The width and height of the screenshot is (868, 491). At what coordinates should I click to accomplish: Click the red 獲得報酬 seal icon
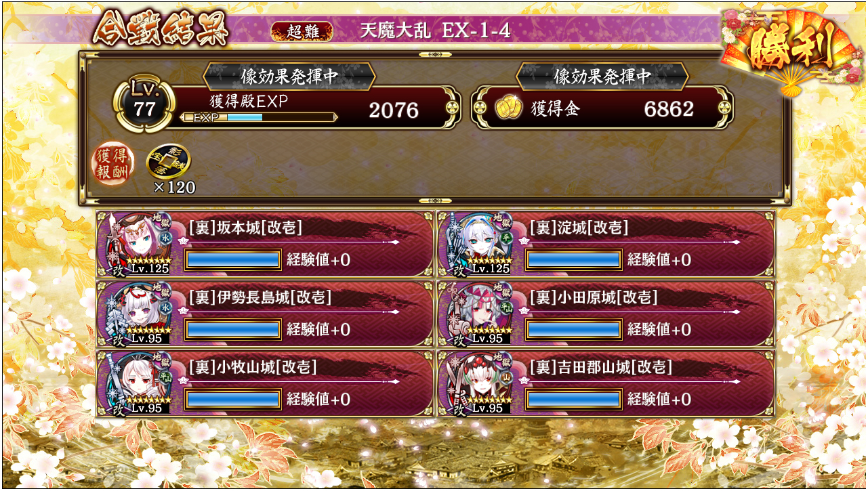pos(113,163)
